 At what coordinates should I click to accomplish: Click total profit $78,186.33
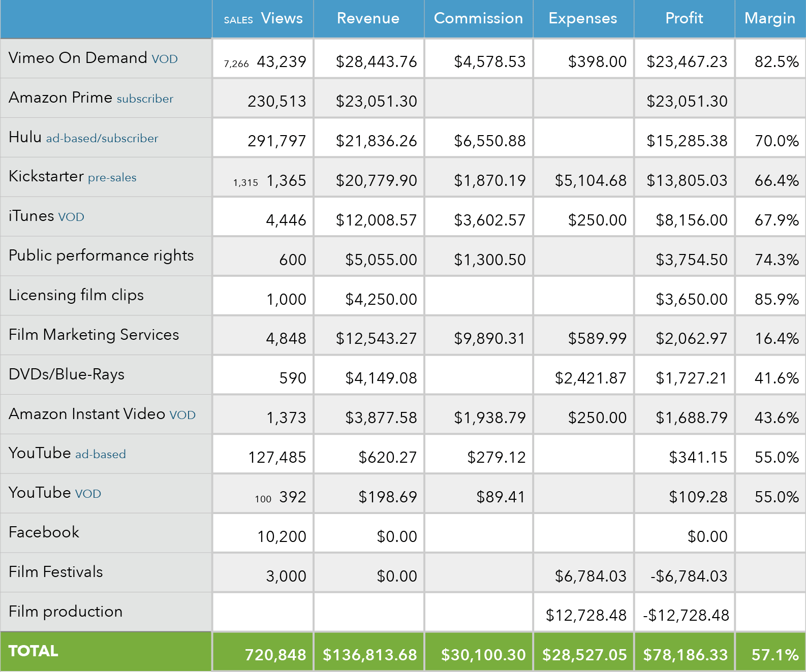[684, 652]
